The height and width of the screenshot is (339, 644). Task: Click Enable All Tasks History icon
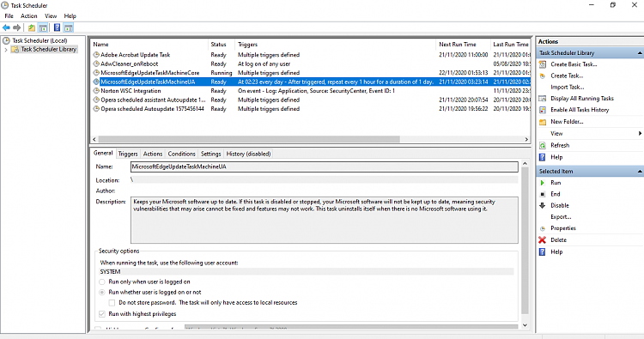(543, 110)
